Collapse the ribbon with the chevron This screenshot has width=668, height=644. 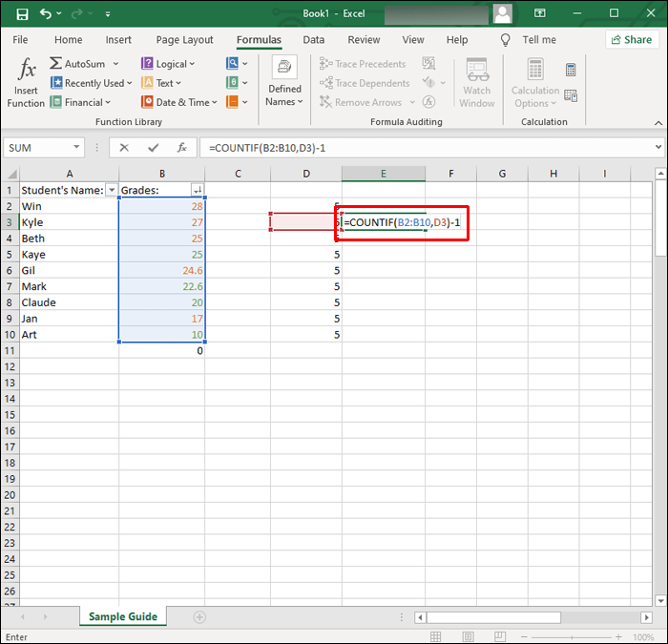[x=658, y=123]
